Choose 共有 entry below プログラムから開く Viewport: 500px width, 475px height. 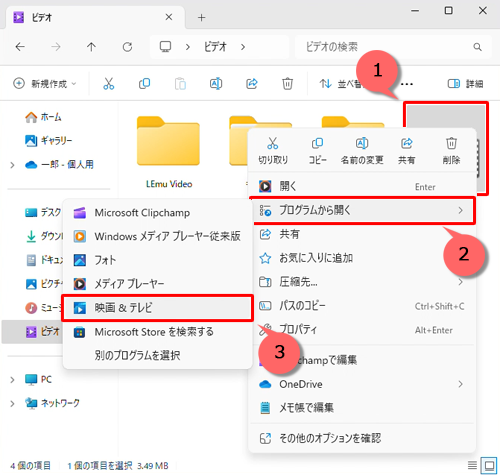363,234
